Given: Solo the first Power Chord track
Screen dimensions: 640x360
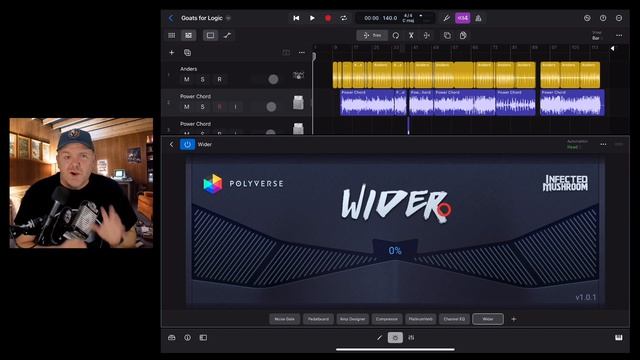Looking at the screenshot, I should pos(202,107).
